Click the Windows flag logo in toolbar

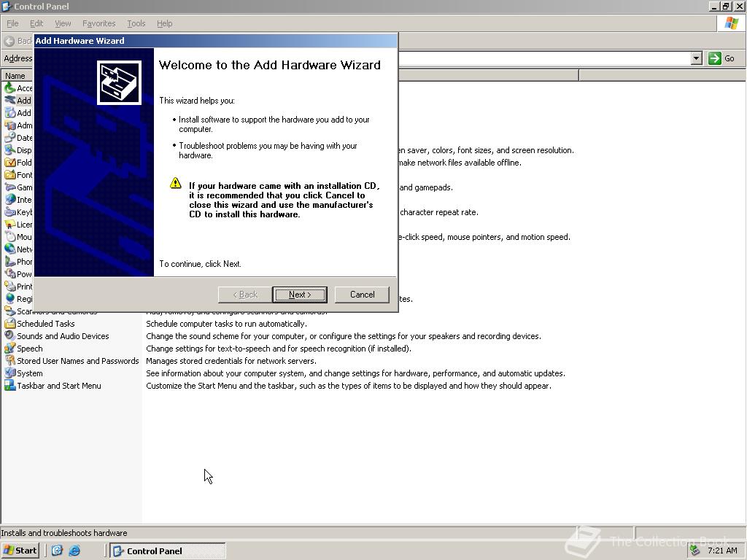click(x=731, y=23)
